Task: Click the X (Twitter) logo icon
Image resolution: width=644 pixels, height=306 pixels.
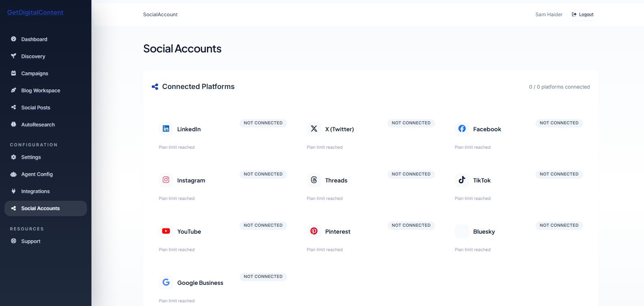Action: 314,129
